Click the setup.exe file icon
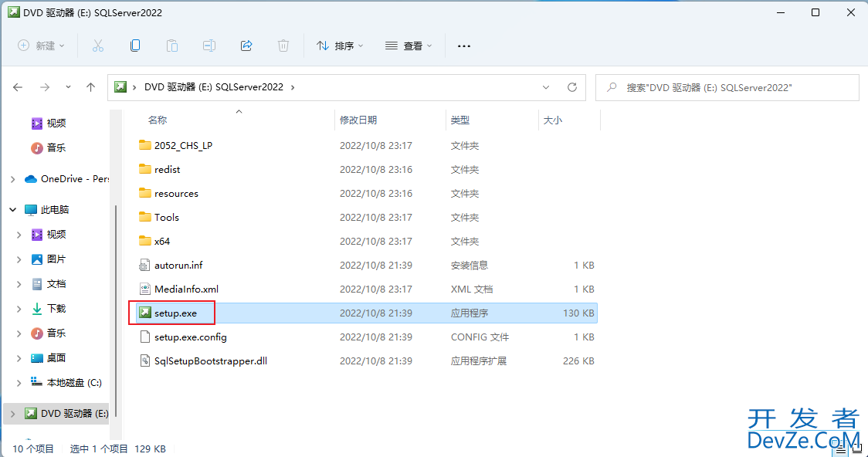This screenshot has width=868, height=457. 145,313
